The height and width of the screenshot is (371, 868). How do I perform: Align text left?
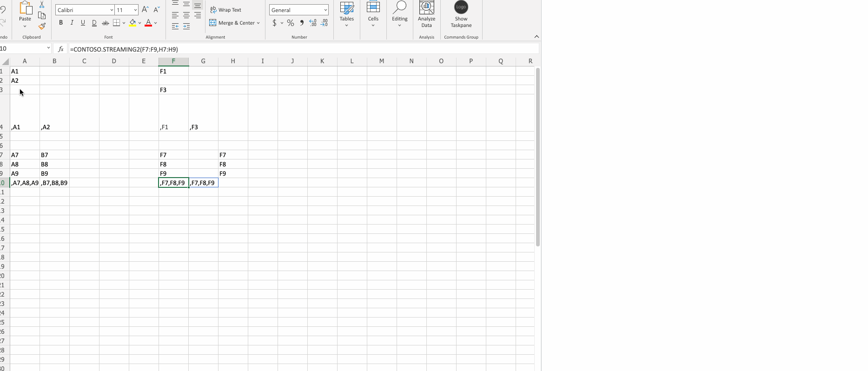[175, 15]
